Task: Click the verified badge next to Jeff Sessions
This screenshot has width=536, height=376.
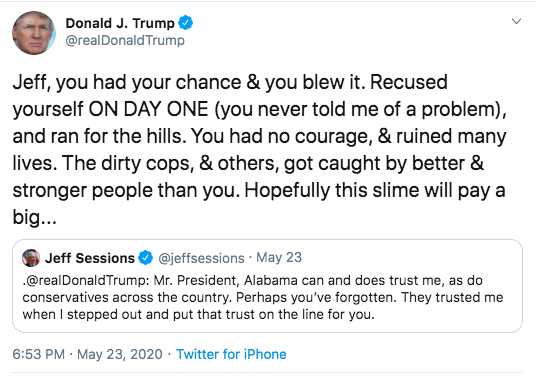Action: click(x=146, y=258)
